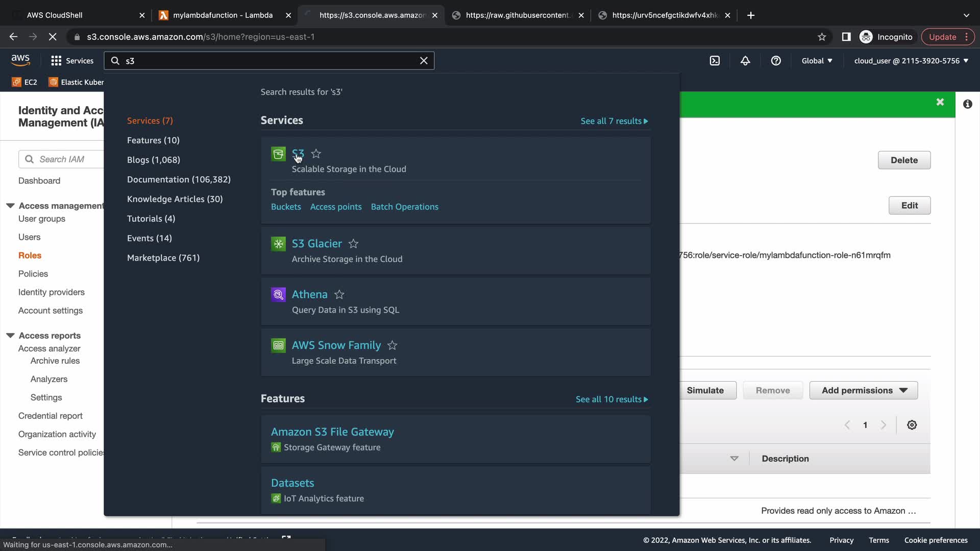Click the AWS logo home icon
980x551 pixels.
click(20, 60)
